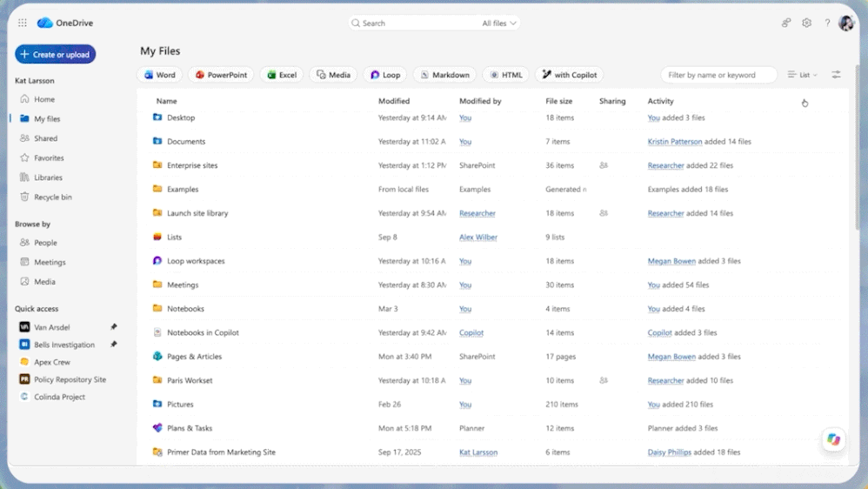The width and height of the screenshot is (868, 489).
Task: Click Megan Bowen link on Loop workspaces row
Action: point(671,261)
